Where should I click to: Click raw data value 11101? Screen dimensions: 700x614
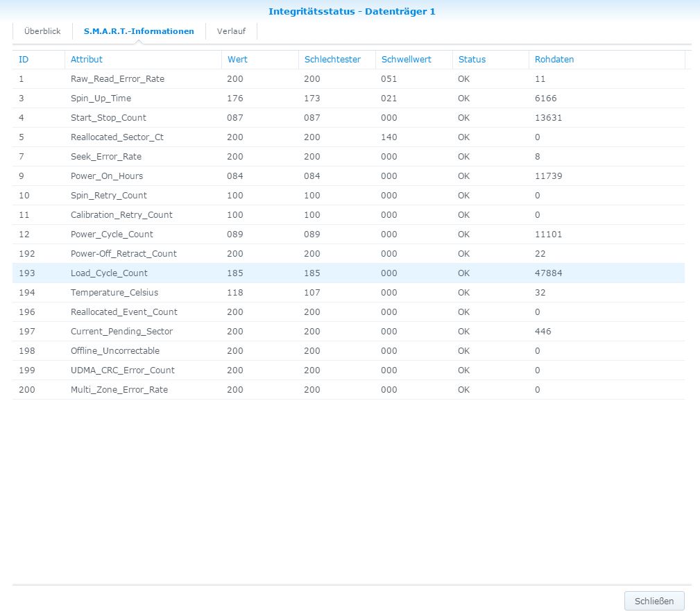(x=548, y=234)
